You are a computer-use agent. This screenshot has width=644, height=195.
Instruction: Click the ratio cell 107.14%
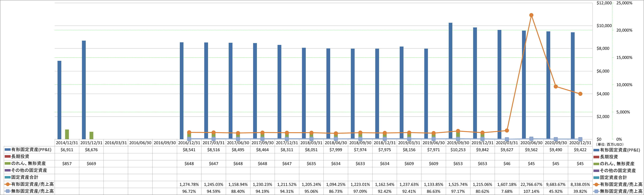coord(531,191)
